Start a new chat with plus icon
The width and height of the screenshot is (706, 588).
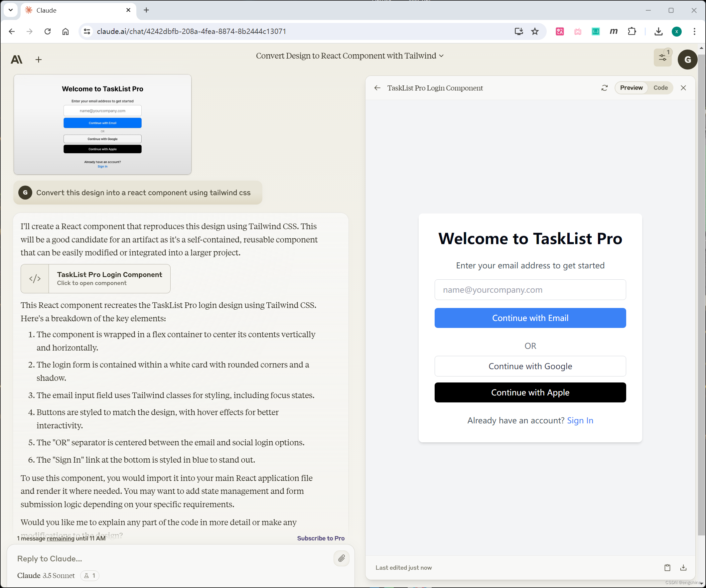point(39,60)
